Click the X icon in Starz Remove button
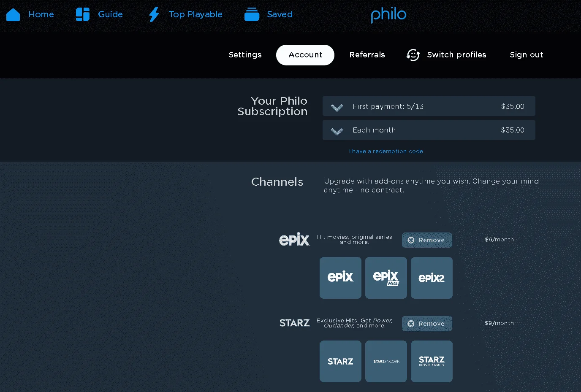The image size is (581, 392). pos(411,324)
